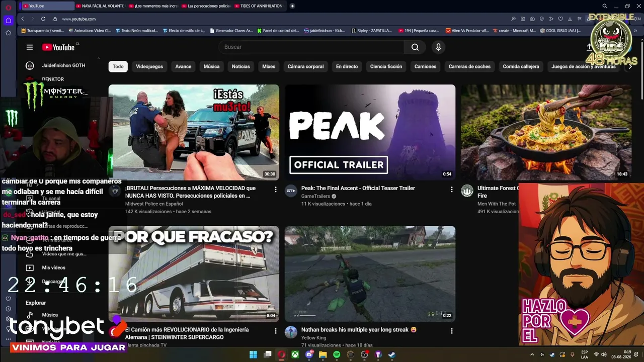Open Steam from the taskbar
Viewport: 644px width, 362px height.
(x=392, y=355)
